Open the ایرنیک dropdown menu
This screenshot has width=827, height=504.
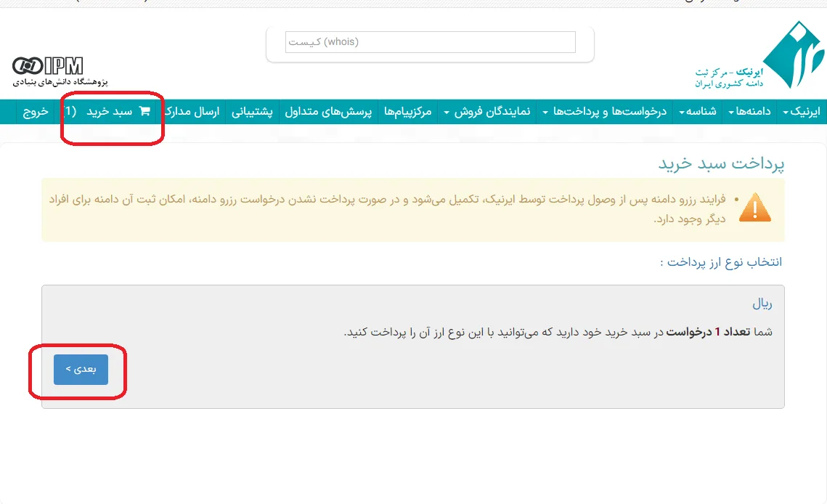point(802,111)
